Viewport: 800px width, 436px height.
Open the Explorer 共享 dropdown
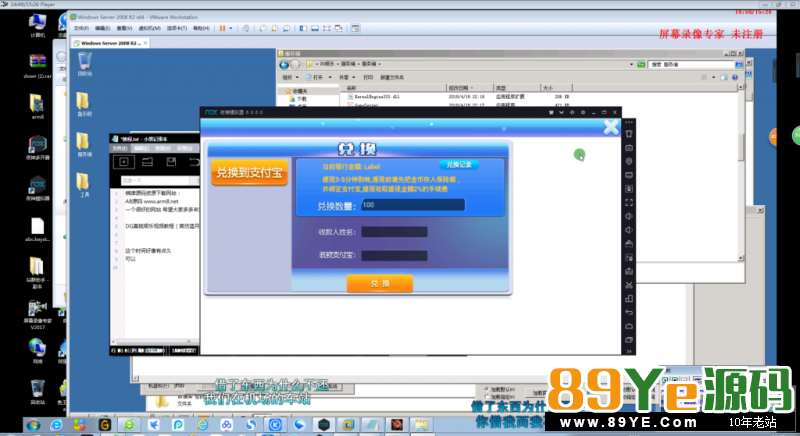click(346, 78)
